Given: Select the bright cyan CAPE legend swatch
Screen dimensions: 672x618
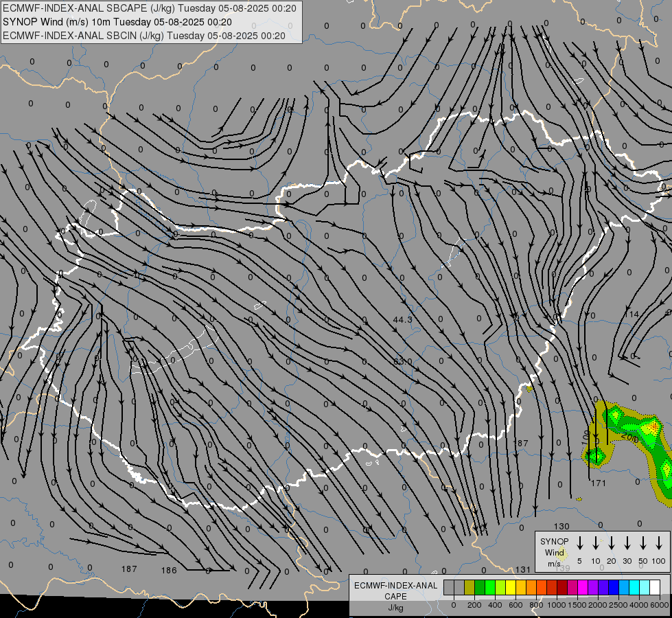Looking at the screenshot, I should 634,588.
